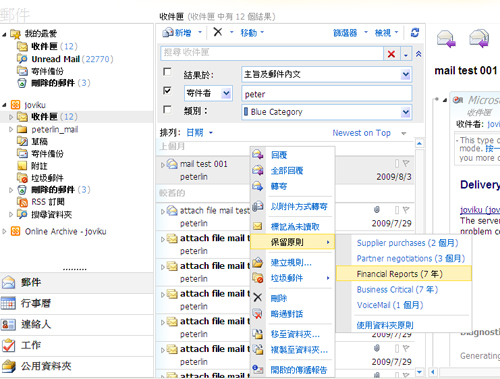This screenshot has width=500, height=379.
Task: Click Newest on Top sort link
Action: tap(361, 133)
